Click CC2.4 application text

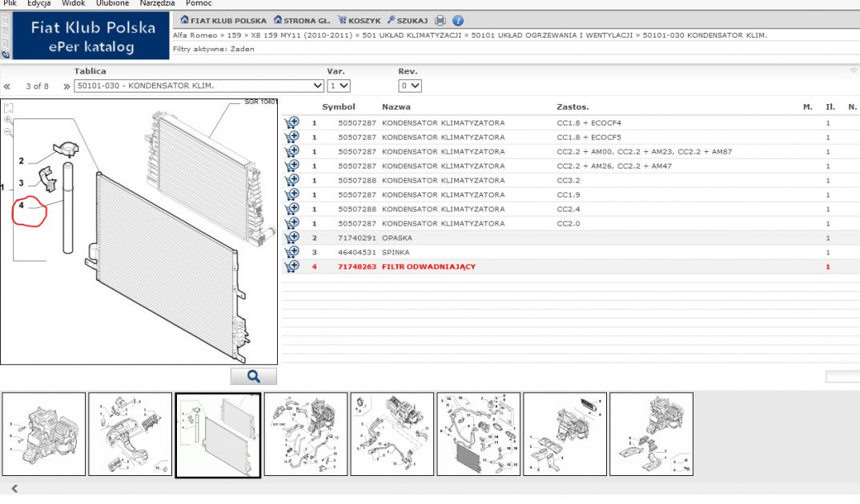click(569, 210)
